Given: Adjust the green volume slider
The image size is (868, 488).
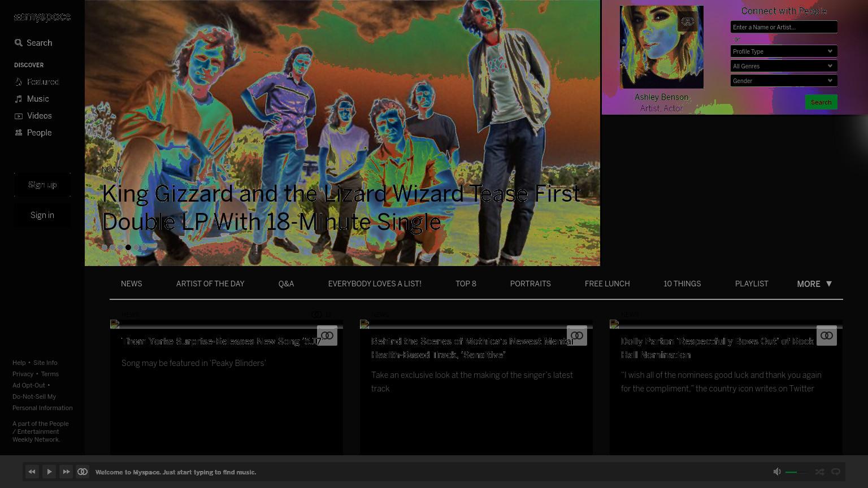Looking at the screenshot, I should (x=797, y=472).
